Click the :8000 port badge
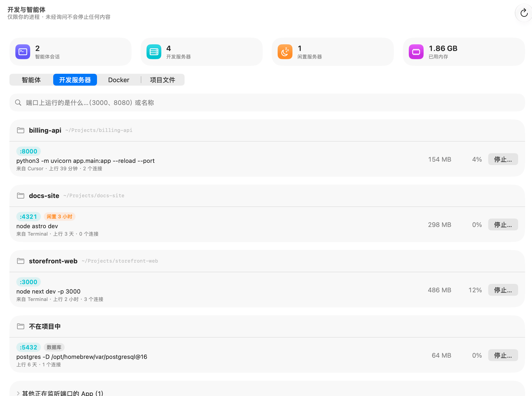532x396 pixels. click(x=28, y=151)
